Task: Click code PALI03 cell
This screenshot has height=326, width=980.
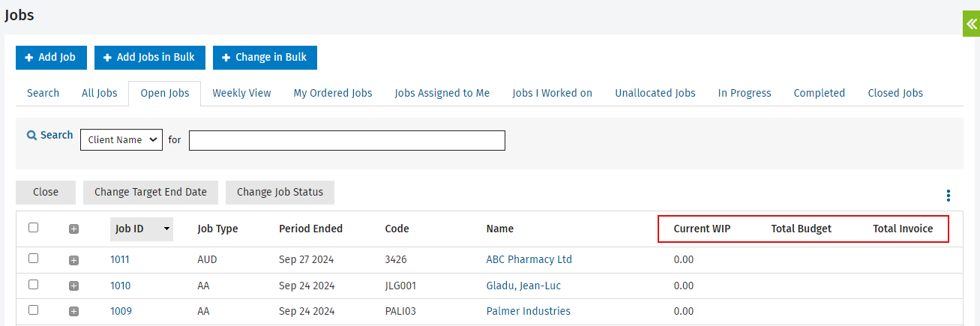Action: tap(401, 311)
